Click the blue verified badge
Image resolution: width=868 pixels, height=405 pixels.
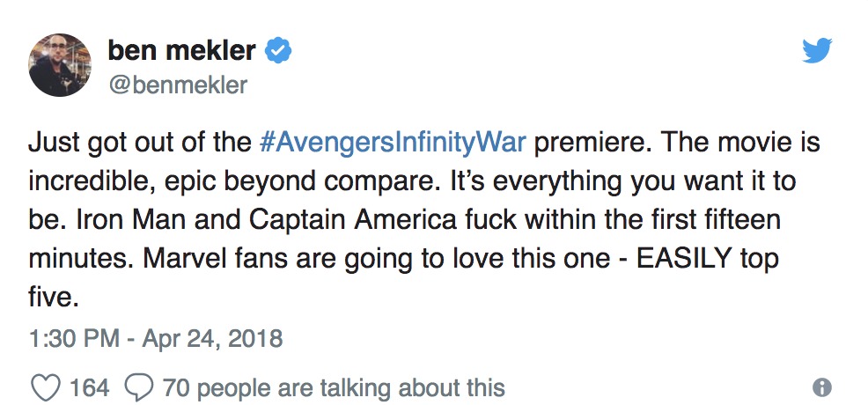click(x=277, y=51)
